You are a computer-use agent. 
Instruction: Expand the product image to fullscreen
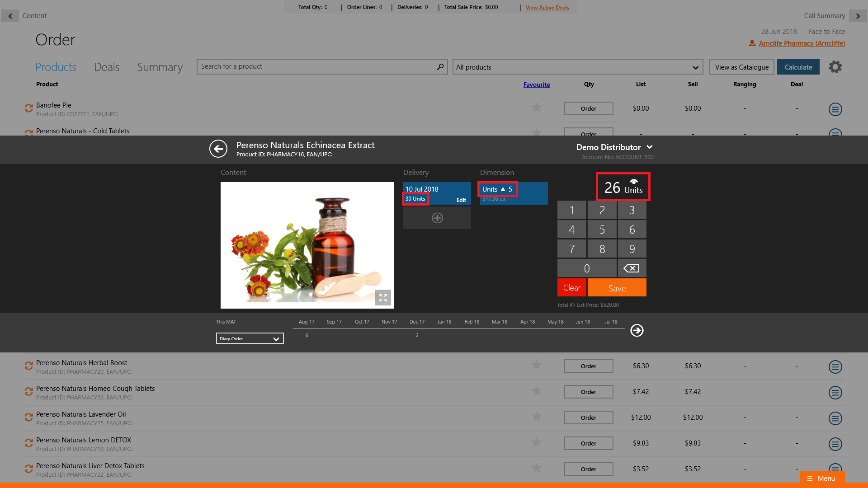coord(383,297)
